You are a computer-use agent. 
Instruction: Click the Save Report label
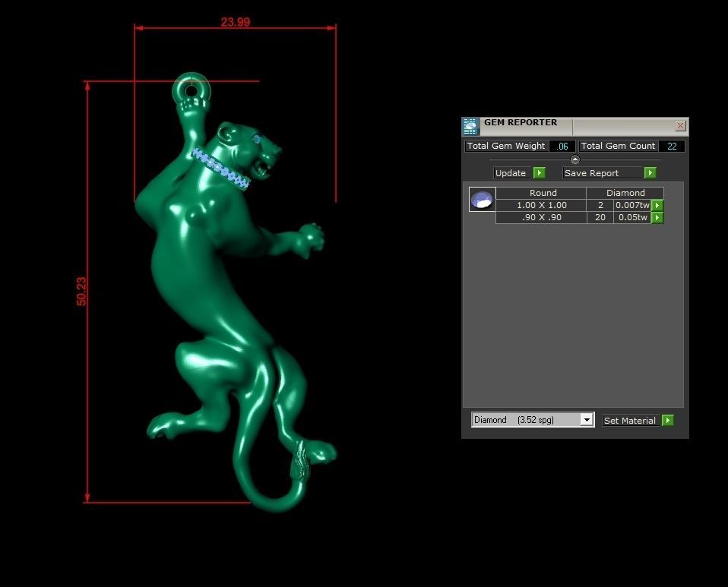coord(603,173)
